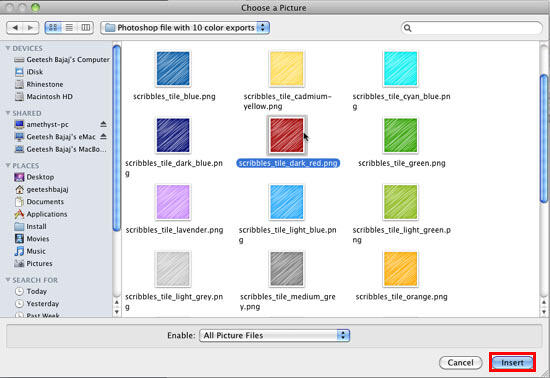Screen dimensions: 550x378
Task: Open Geetesh Bajaj's eMac share
Action: pos(55,137)
